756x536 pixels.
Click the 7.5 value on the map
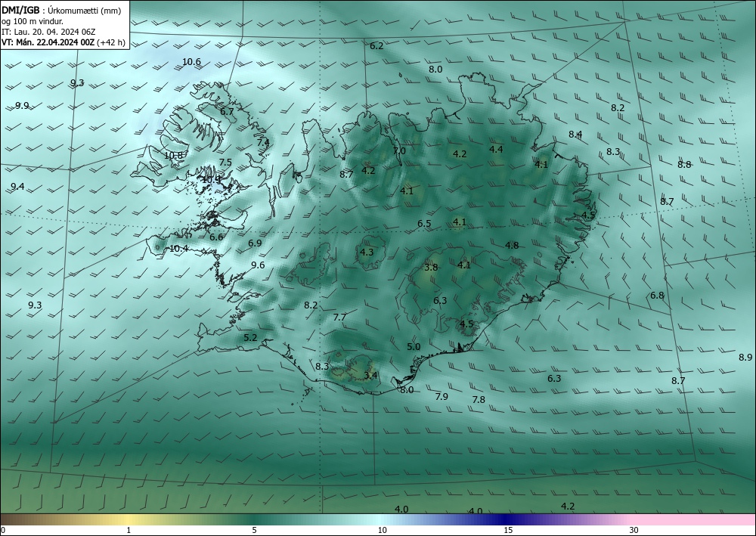(x=225, y=163)
